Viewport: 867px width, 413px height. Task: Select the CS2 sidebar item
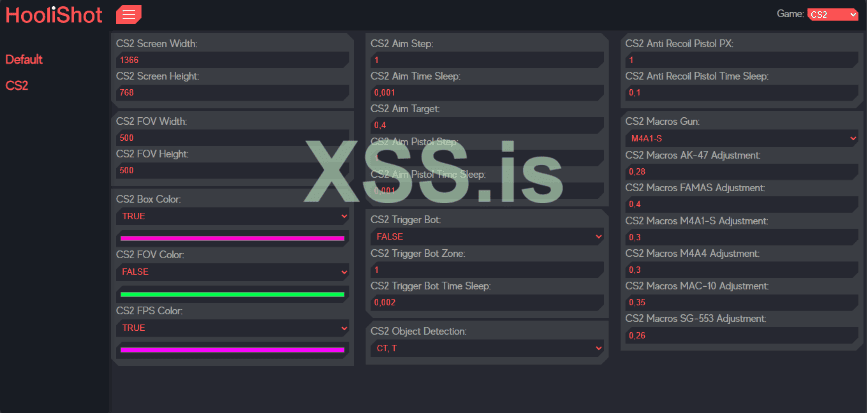[17, 86]
